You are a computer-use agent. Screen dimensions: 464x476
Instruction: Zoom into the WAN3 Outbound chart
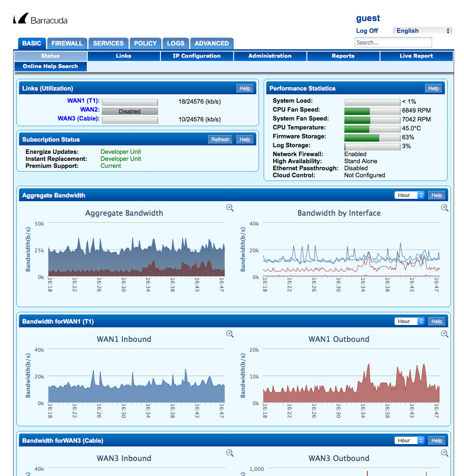click(445, 453)
